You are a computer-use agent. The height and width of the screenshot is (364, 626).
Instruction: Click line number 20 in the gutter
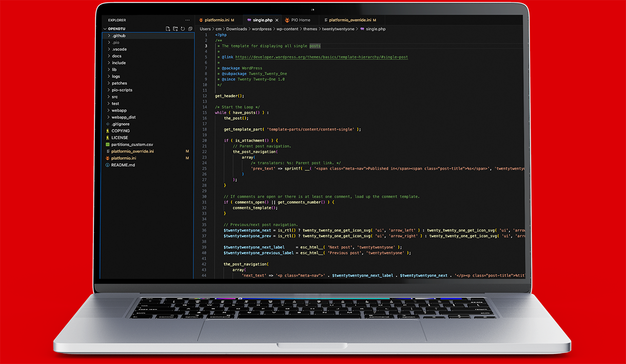pyautogui.click(x=205, y=140)
